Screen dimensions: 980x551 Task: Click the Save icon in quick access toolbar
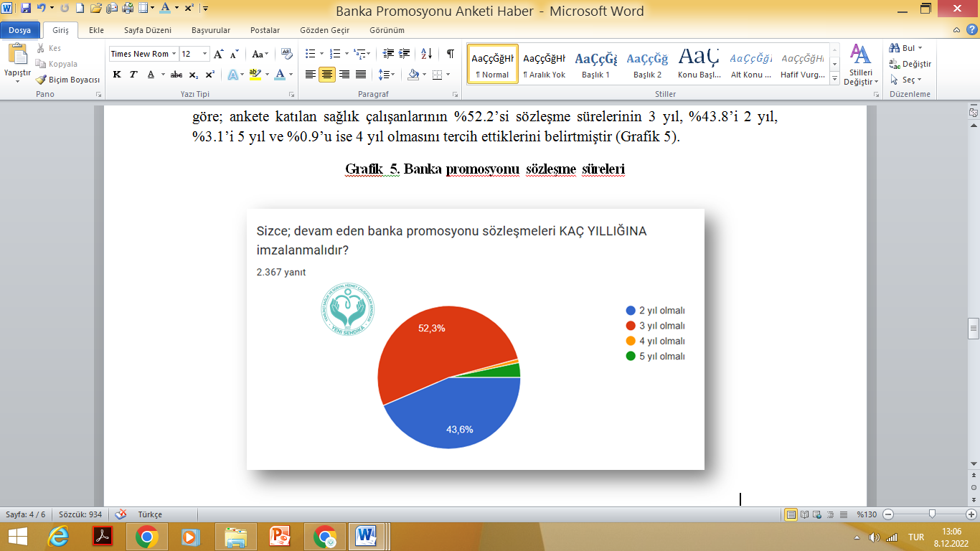click(x=26, y=9)
